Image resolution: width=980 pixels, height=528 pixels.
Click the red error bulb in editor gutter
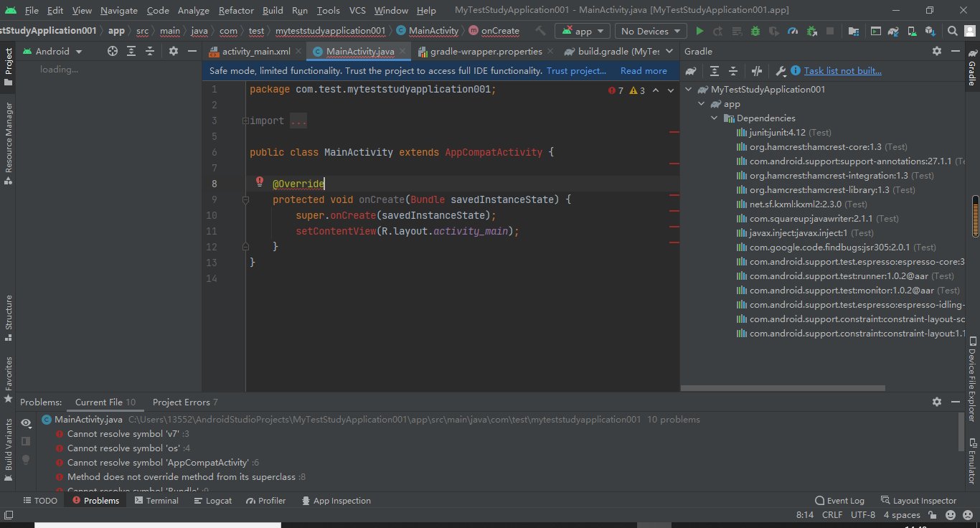point(260,182)
